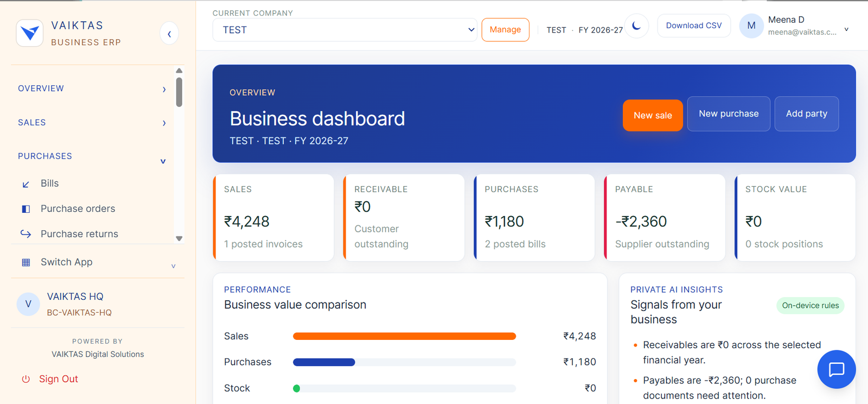Click the New purchase button
Image resolution: width=868 pixels, height=404 pixels.
coord(729,113)
